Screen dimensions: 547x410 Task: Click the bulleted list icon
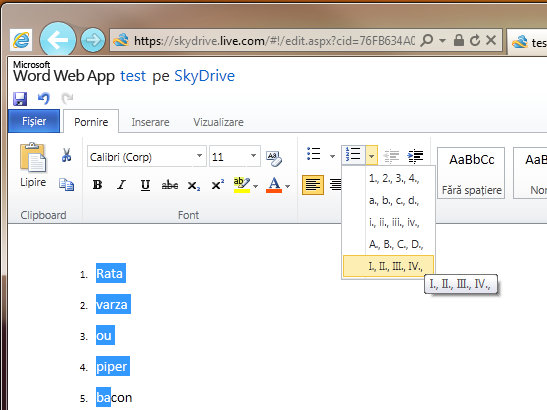tap(314, 154)
